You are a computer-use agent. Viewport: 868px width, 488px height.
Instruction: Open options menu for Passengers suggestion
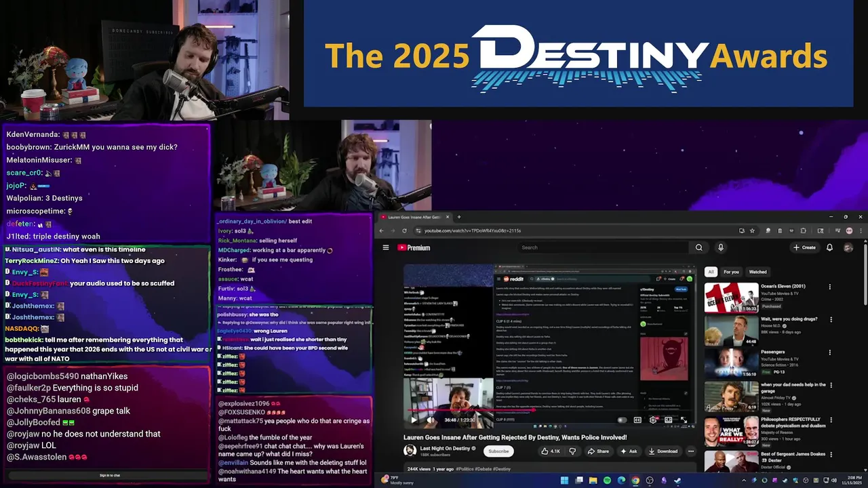pyautogui.click(x=830, y=352)
